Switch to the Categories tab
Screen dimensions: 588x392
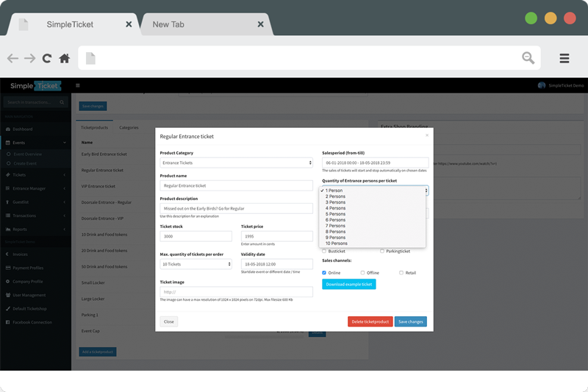(129, 127)
